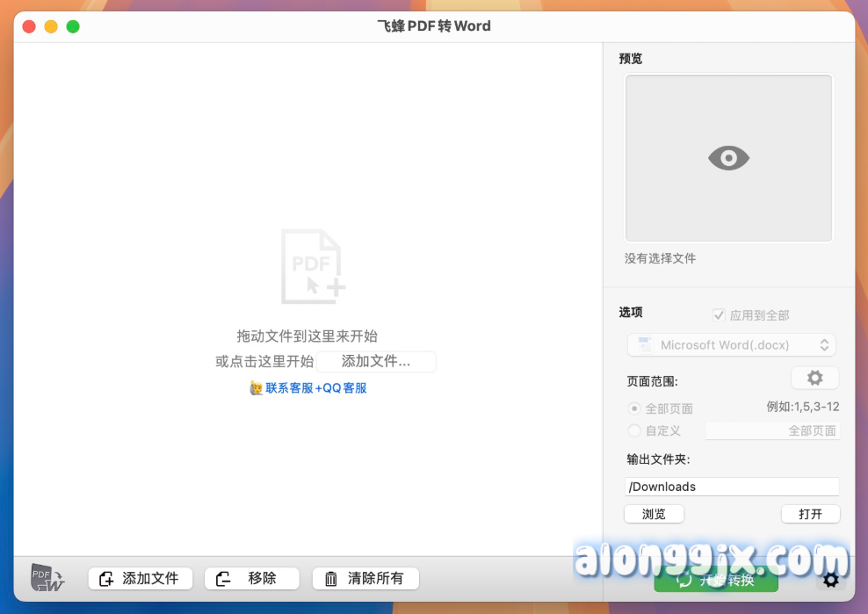Click the PDF to Word logo icon

point(47,578)
